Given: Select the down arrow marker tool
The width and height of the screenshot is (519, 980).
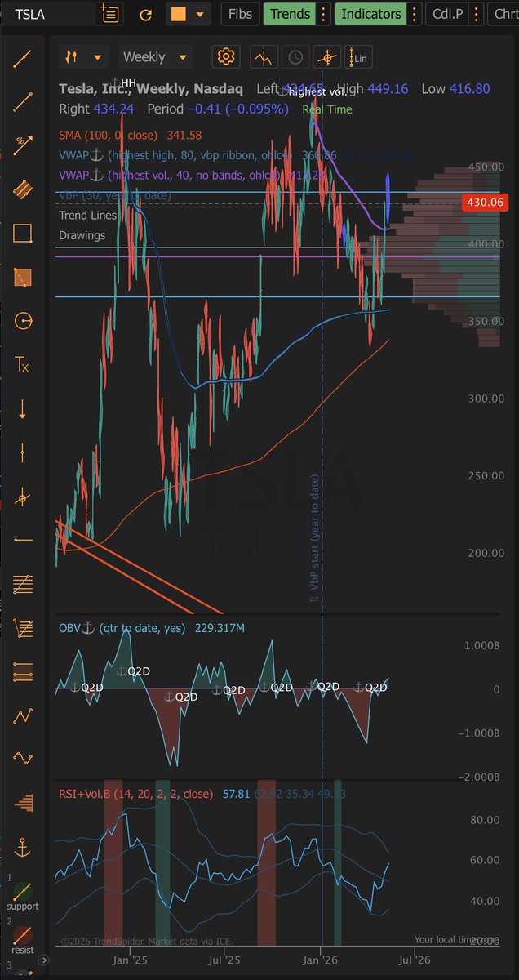Looking at the screenshot, I should click(x=23, y=408).
